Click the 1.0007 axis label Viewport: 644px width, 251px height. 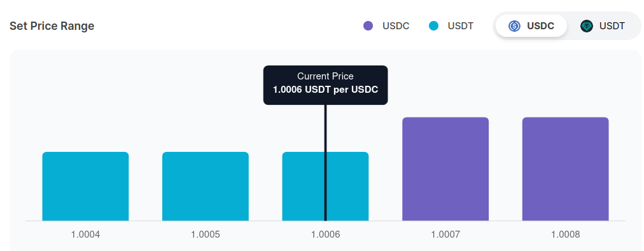(445, 234)
